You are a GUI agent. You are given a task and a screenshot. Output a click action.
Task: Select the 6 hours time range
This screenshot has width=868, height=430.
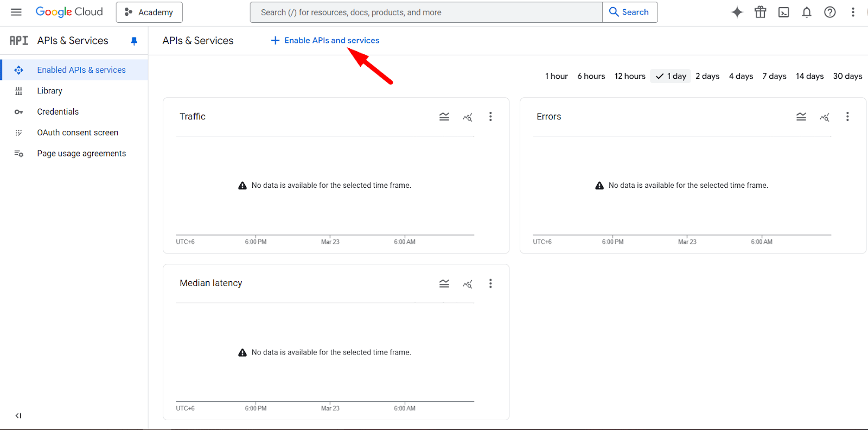coord(591,76)
